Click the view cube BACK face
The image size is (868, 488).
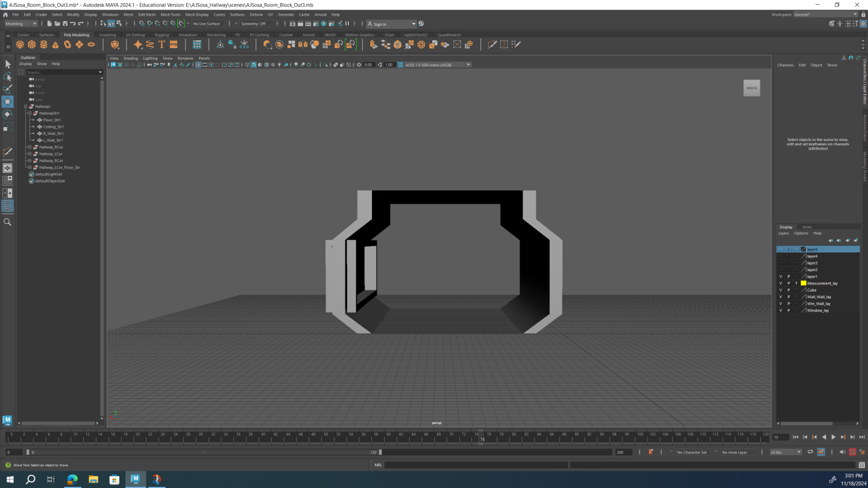[x=752, y=88]
